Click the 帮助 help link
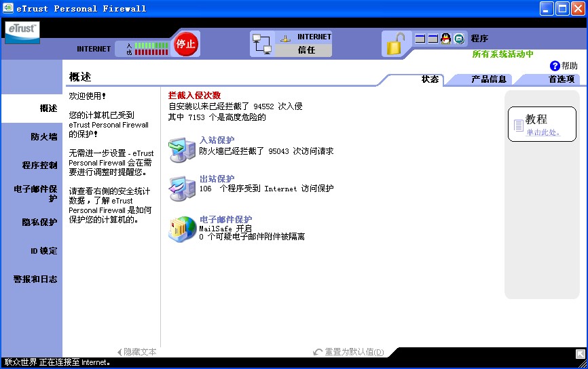Image resolution: width=588 pixels, height=369 pixels. [x=569, y=66]
